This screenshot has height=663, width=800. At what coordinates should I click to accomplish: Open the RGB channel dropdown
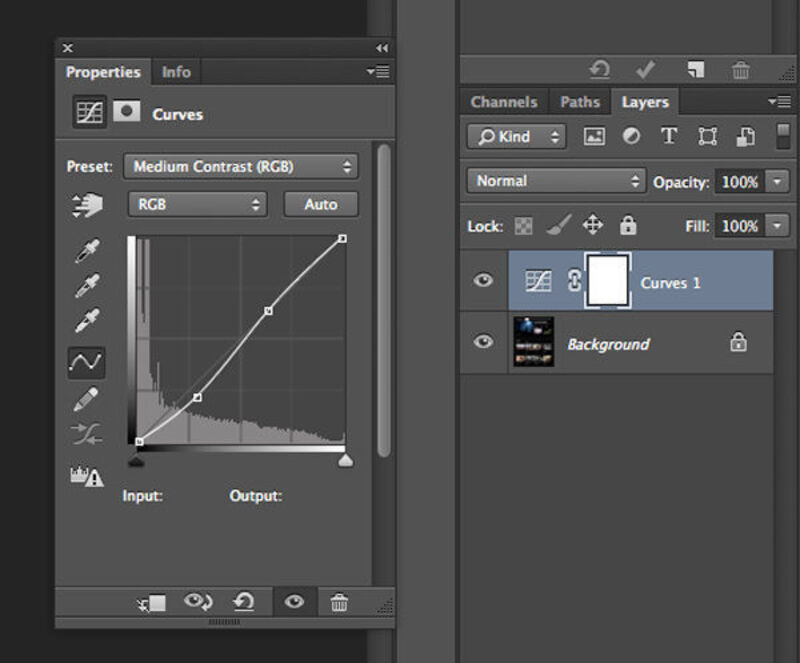click(x=197, y=205)
